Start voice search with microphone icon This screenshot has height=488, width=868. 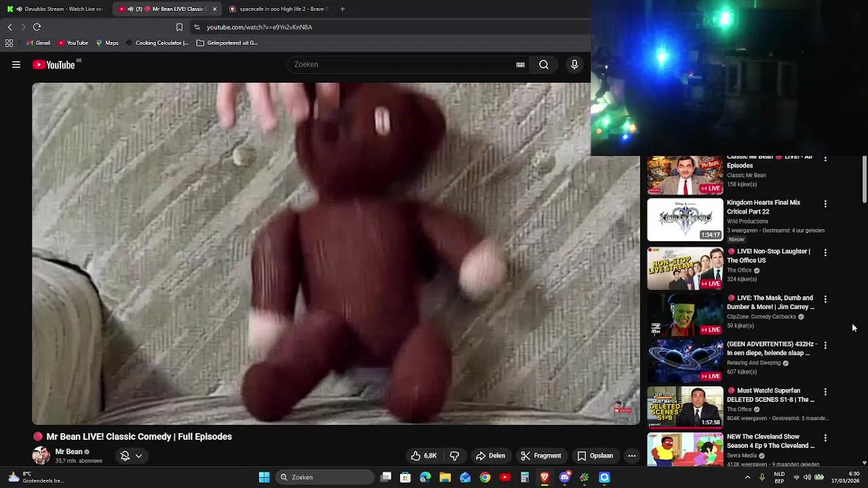[x=574, y=64]
